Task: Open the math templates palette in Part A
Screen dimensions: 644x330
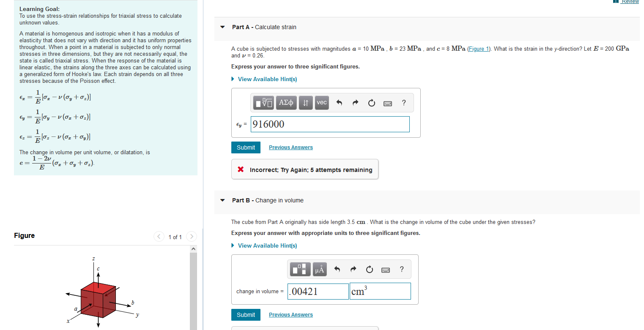Action: [263, 102]
